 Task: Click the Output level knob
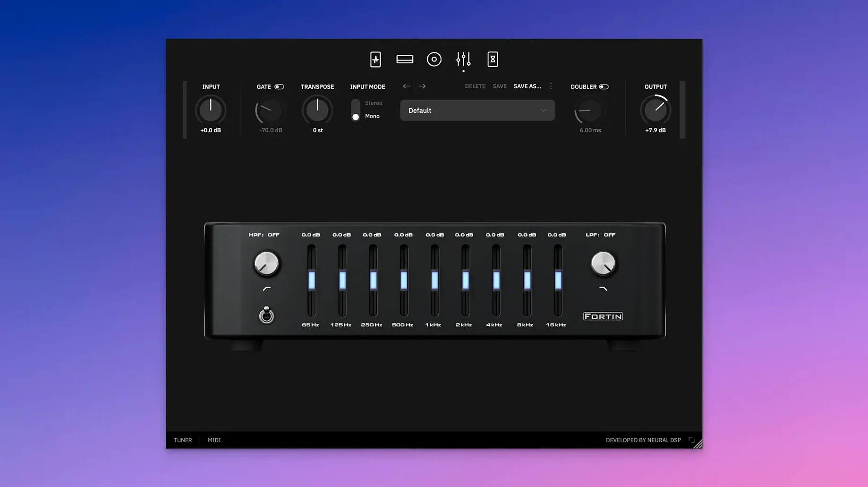(x=655, y=110)
